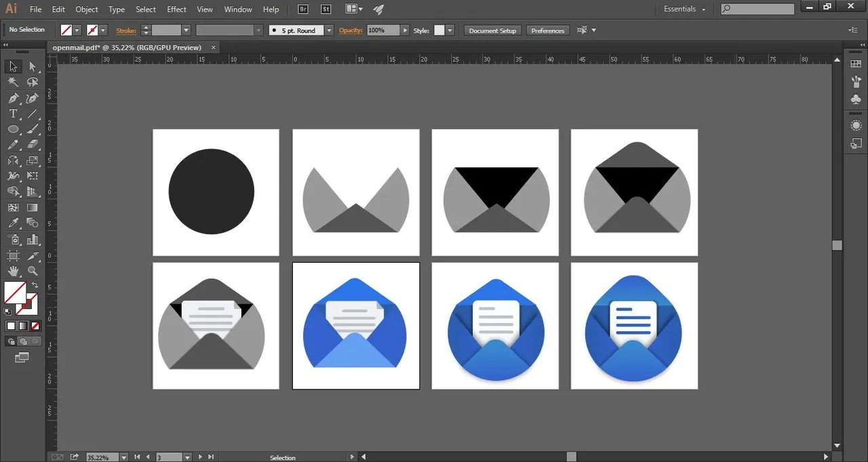Select the Eyedropper tool

pyautogui.click(x=13, y=223)
